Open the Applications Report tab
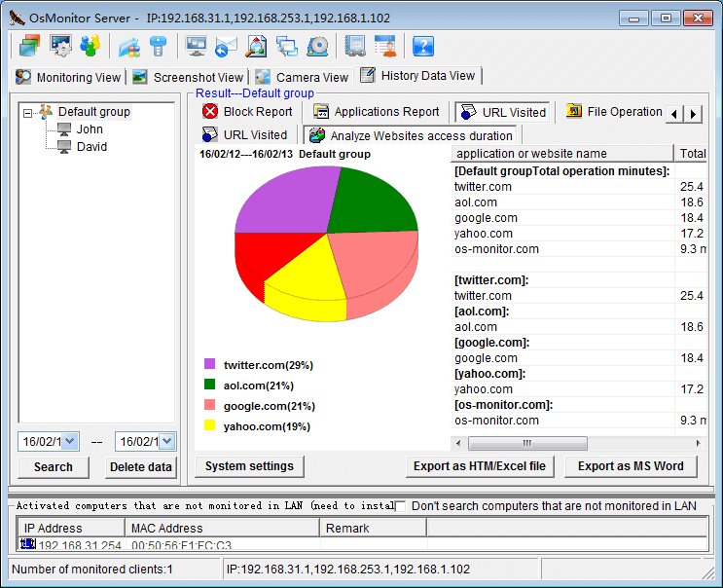The height and width of the screenshot is (588, 723). 376,112
